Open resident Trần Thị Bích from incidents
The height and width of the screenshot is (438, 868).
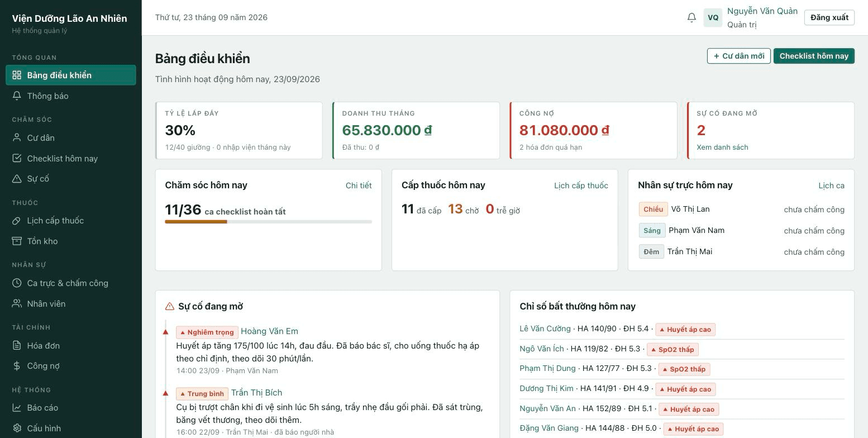[x=256, y=393]
